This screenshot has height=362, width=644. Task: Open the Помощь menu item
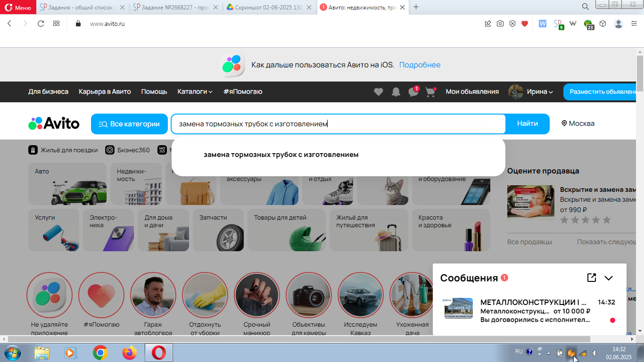tap(154, 91)
